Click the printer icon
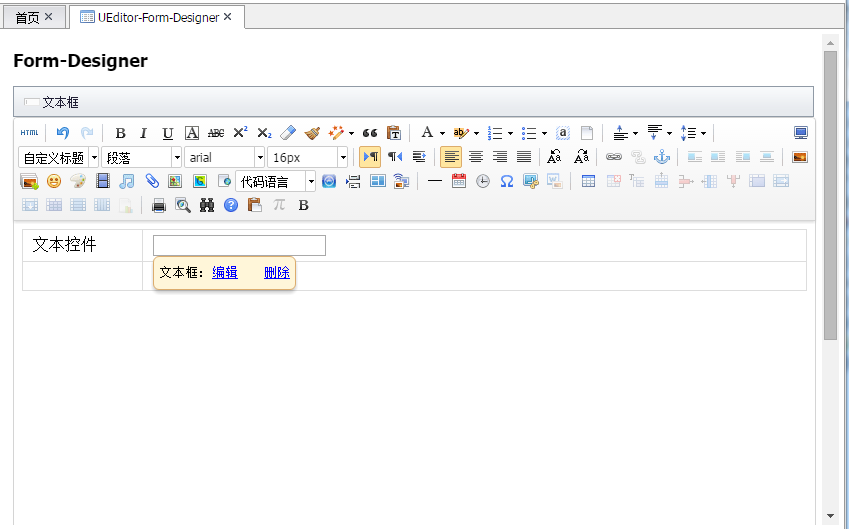849x529 pixels. click(159, 205)
